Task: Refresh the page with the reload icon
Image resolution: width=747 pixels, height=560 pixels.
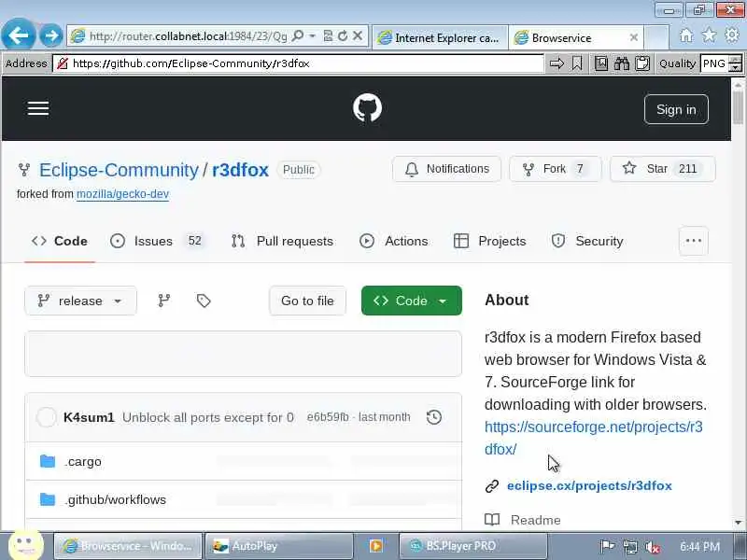Action: click(x=343, y=35)
